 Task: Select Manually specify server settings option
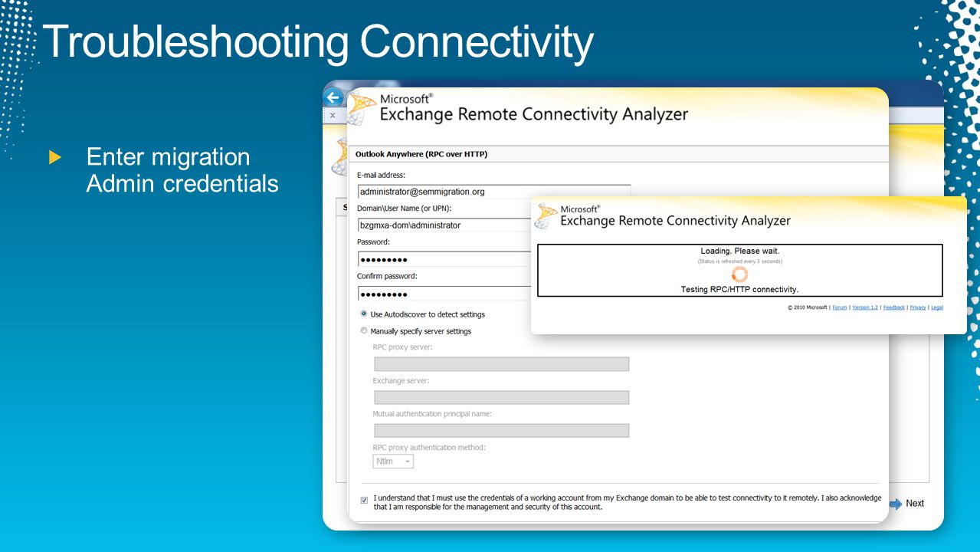coord(364,331)
